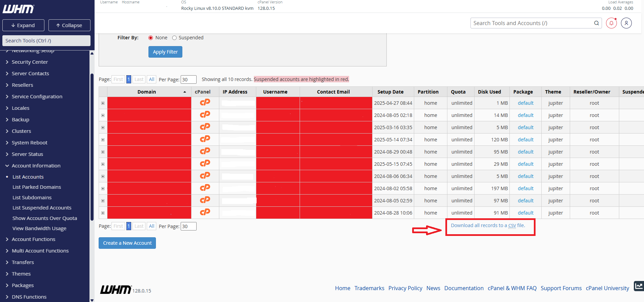Screen dimensions: 644x302
Task: Open cPanel icon for 2024-08-05 02:18 account
Action: (x=205, y=115)
